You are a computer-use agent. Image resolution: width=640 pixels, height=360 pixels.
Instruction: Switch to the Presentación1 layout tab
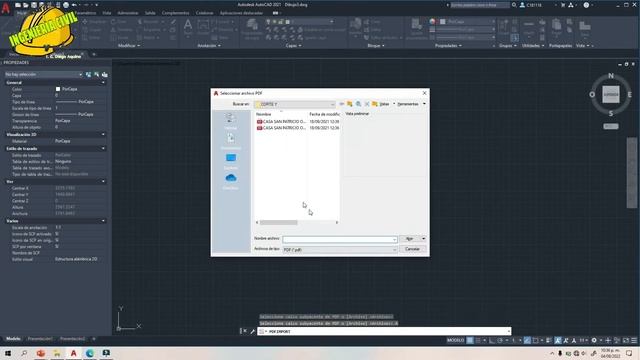(x=40, y=339)
